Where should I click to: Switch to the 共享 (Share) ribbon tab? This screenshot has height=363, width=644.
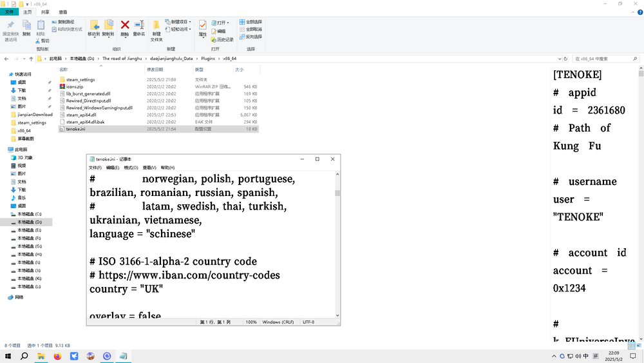pos(45,12)
